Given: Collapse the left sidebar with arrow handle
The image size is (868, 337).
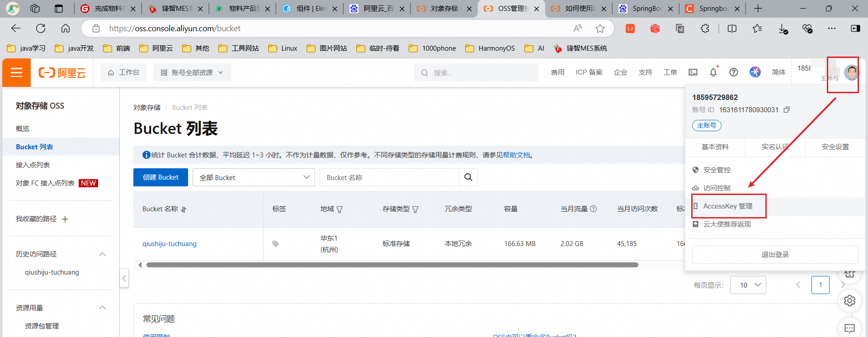Looking at the screenshot, I should click(x=124, y=278).
